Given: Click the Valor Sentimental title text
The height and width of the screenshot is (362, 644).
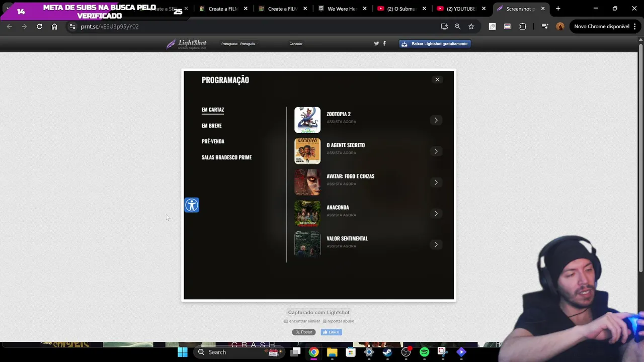Looking at the screenshot, I should click(x=347, y=239).
